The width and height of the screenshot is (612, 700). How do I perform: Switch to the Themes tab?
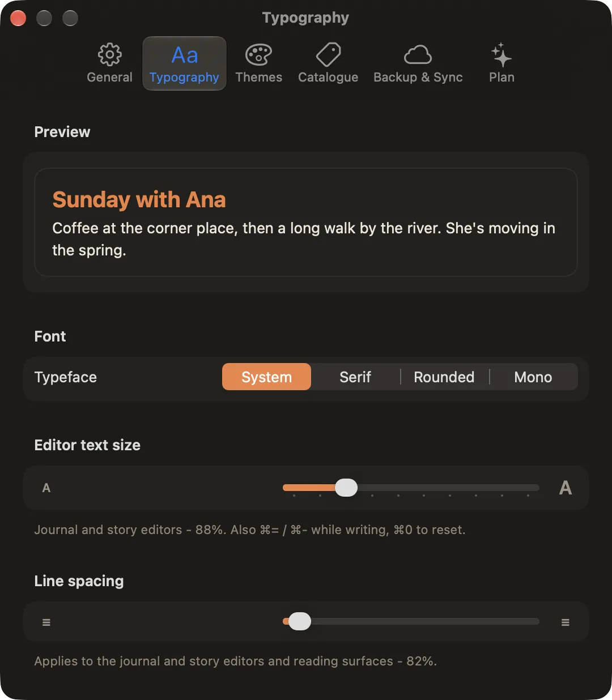click(258, 63)
